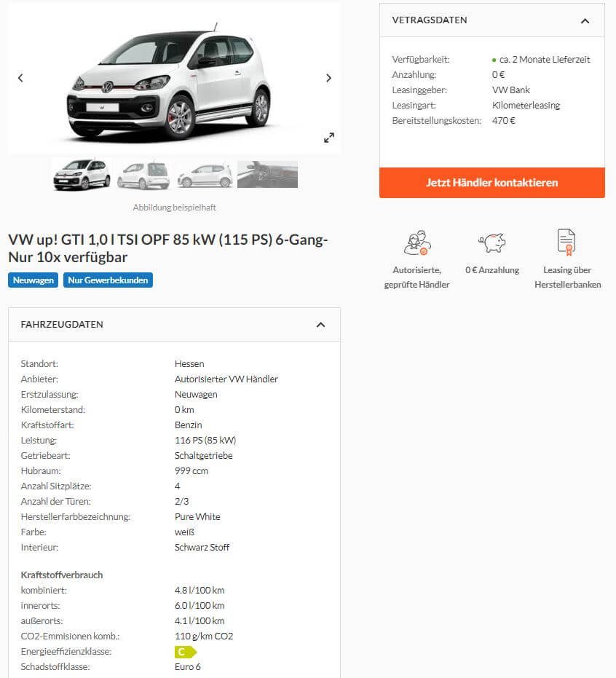Click the VW up! GTI listing title
The image size is (616, 678).
pyautogui.click(x=168, y=248)
